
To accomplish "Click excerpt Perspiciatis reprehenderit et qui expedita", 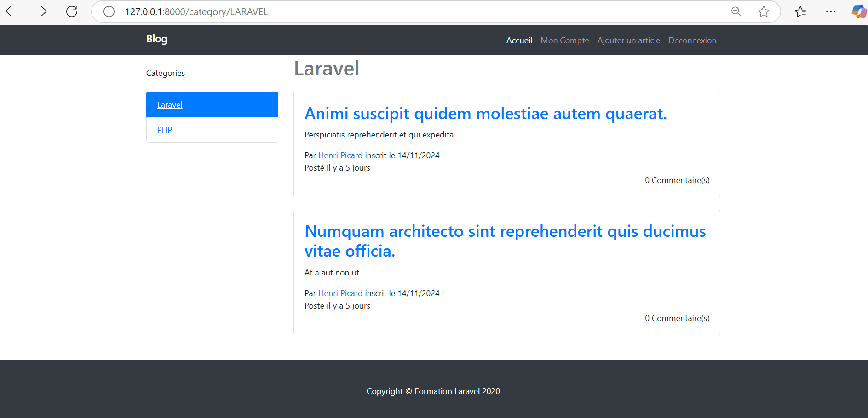I will 382,135.
